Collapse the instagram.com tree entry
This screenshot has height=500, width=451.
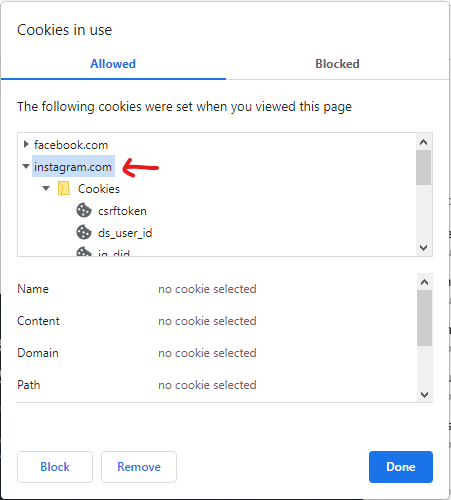26,166
